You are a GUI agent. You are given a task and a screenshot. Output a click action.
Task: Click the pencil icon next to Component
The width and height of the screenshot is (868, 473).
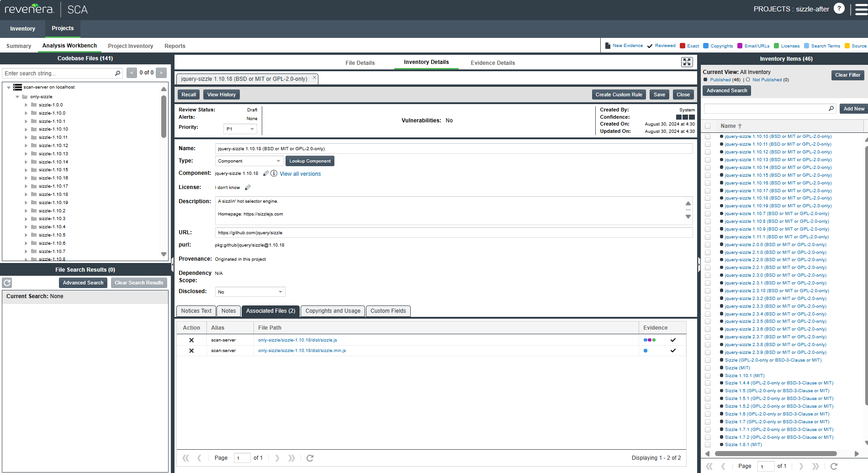click(x=266, y=173)
